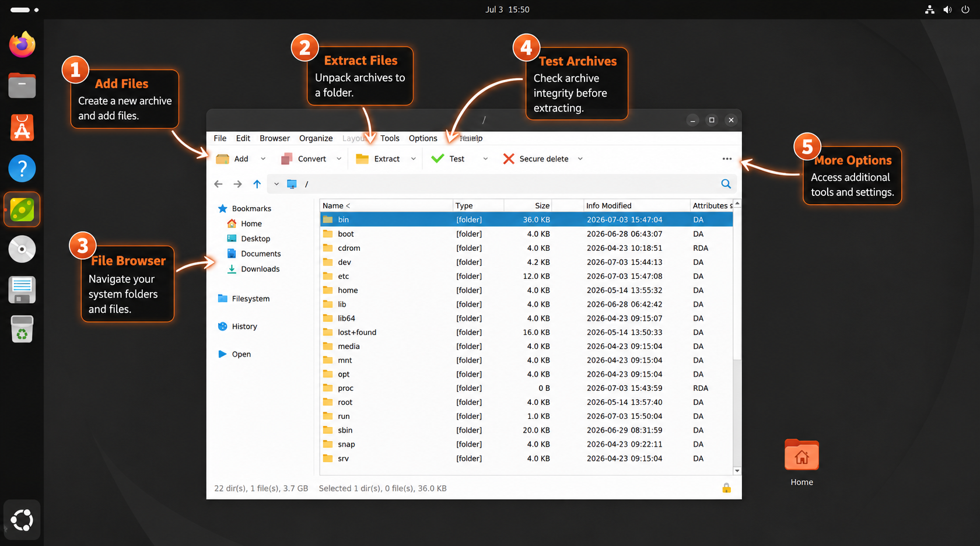Expand the Test dropdown arrow
Image resolution: width=980 pixels, height=546 pixels.
[485, 159]
